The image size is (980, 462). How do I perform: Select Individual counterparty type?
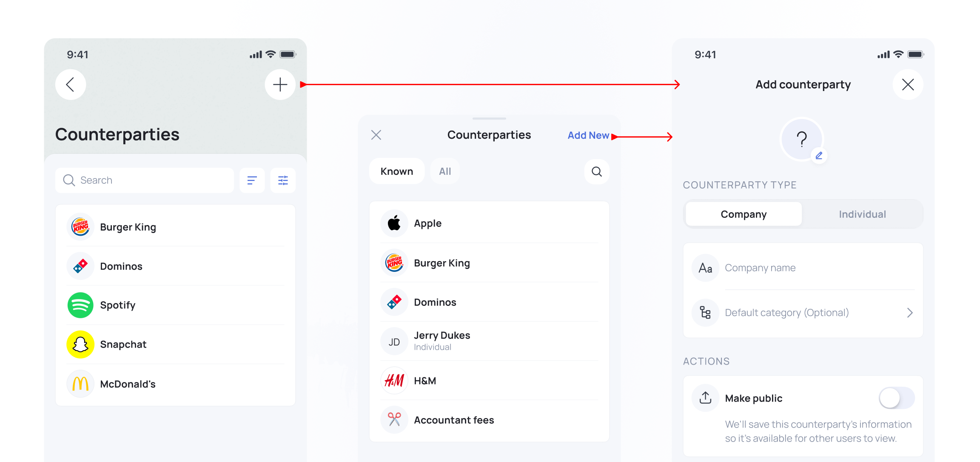coord(862,214)
